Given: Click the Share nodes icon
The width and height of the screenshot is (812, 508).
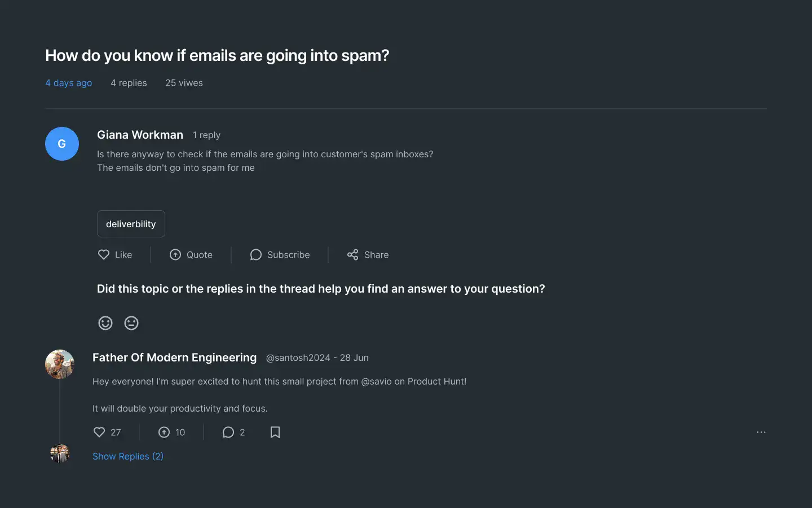Looking at the screenshot, I should tap(353, 255).
